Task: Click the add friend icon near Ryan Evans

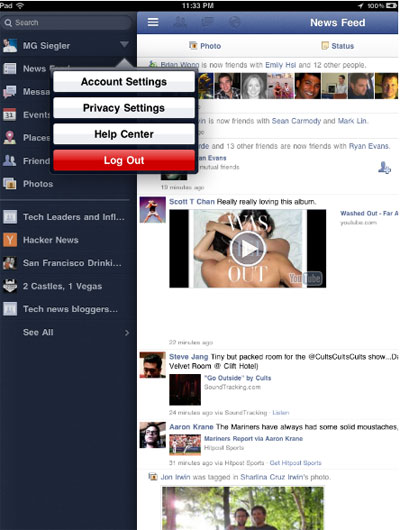Action: point(384,168)
